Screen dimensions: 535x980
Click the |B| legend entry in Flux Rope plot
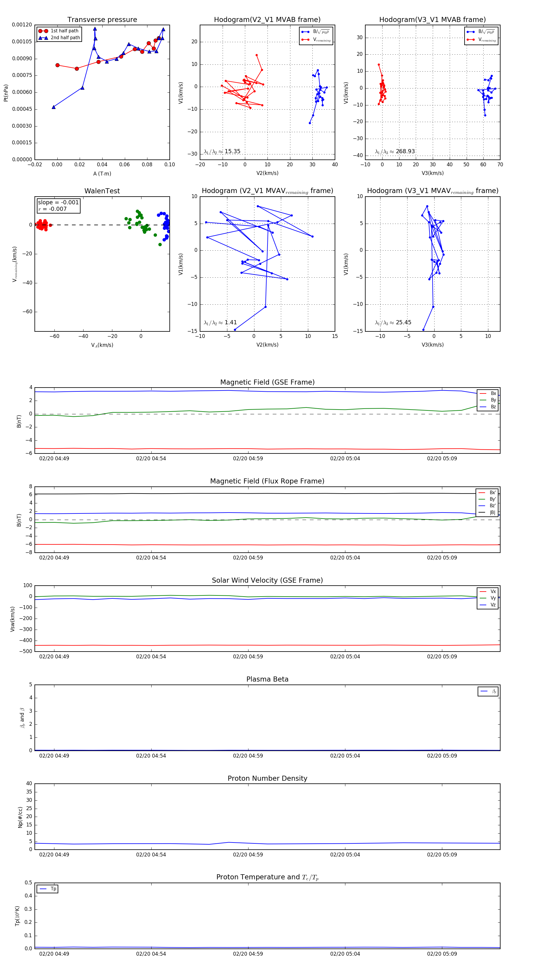pos(487,513)
